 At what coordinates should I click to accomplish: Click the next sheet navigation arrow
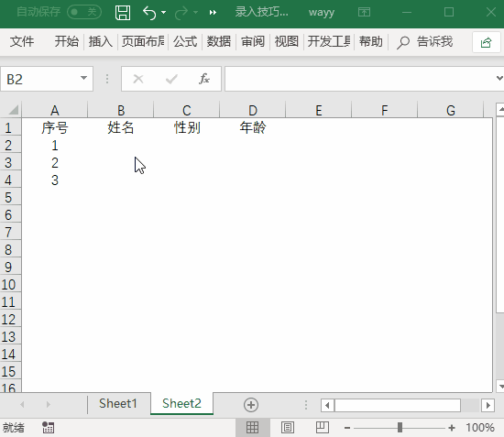[x=49, y=405]
